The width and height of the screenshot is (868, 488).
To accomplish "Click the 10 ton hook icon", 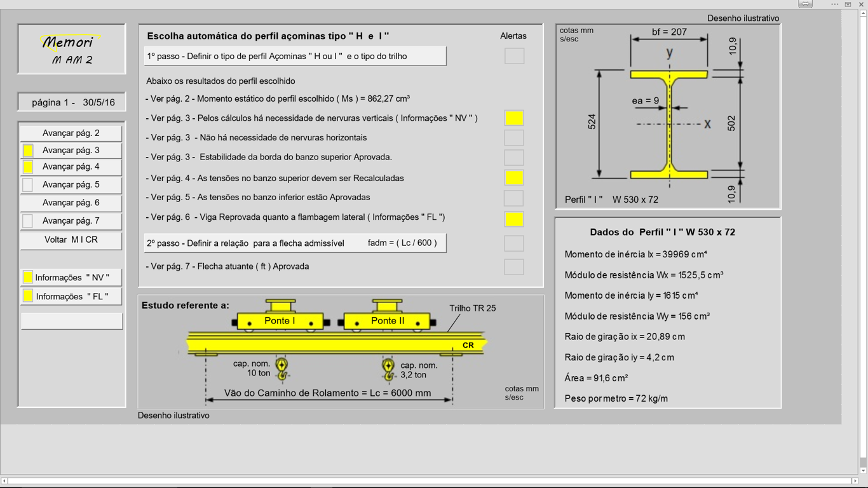I will (x=281, y=369).
